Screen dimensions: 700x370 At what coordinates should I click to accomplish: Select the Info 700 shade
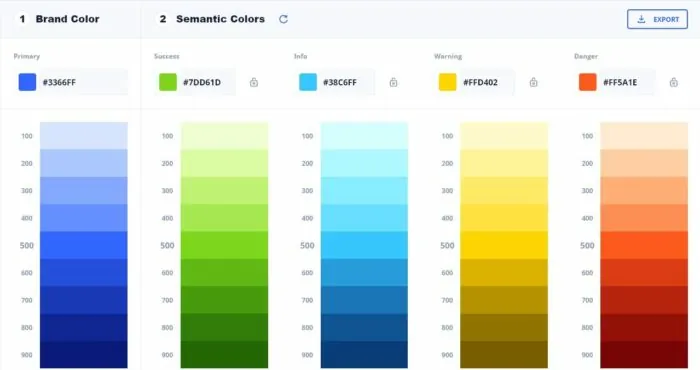(x=364, y=300)
